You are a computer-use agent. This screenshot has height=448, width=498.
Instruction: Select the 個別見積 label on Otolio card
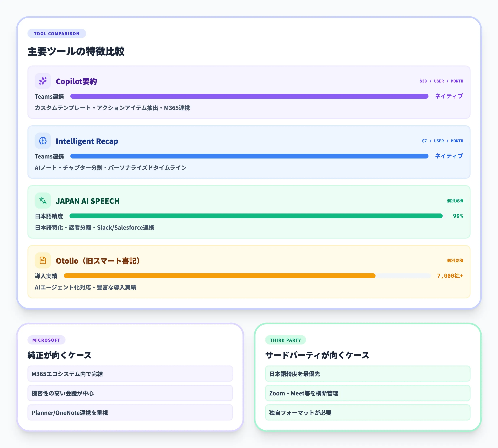pos(455,260)
